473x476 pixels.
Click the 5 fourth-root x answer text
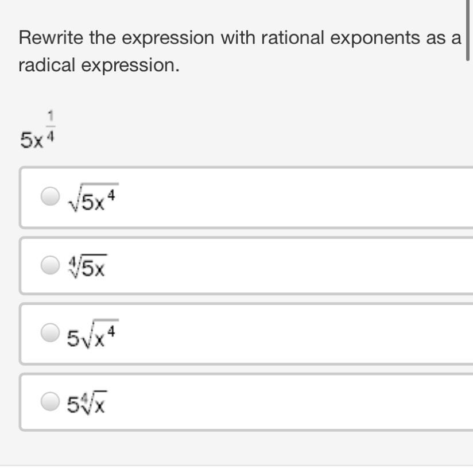[86, 404]
